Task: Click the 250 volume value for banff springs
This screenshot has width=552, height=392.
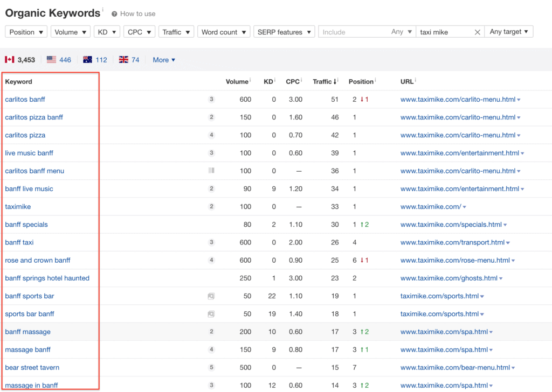Action: (245, 278)
